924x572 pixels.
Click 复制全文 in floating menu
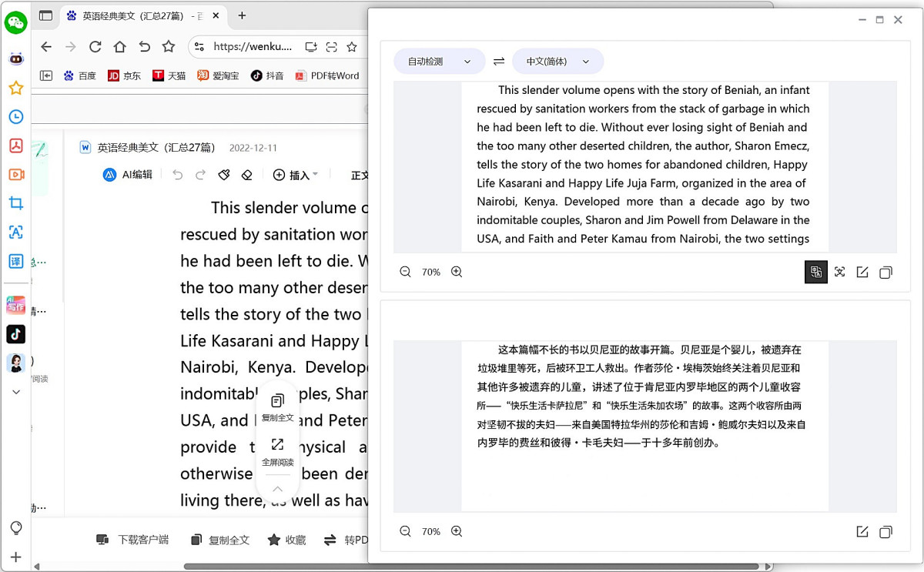coord(277,407)
